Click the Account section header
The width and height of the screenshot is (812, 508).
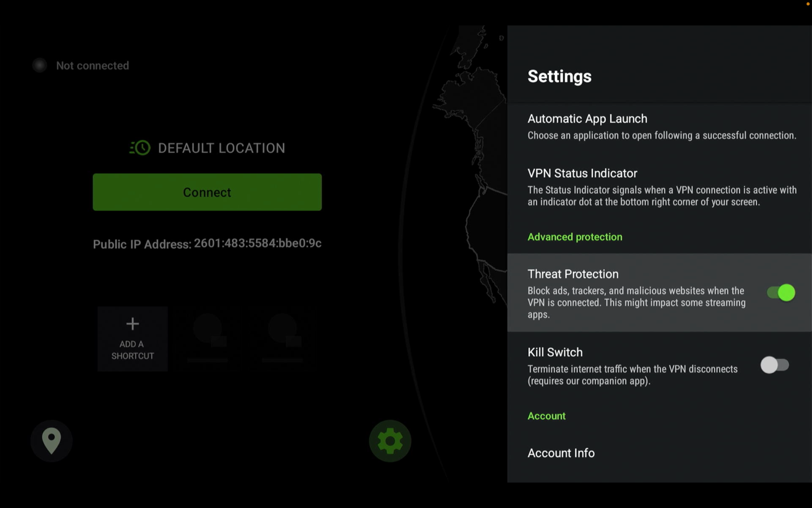point(546,416)
